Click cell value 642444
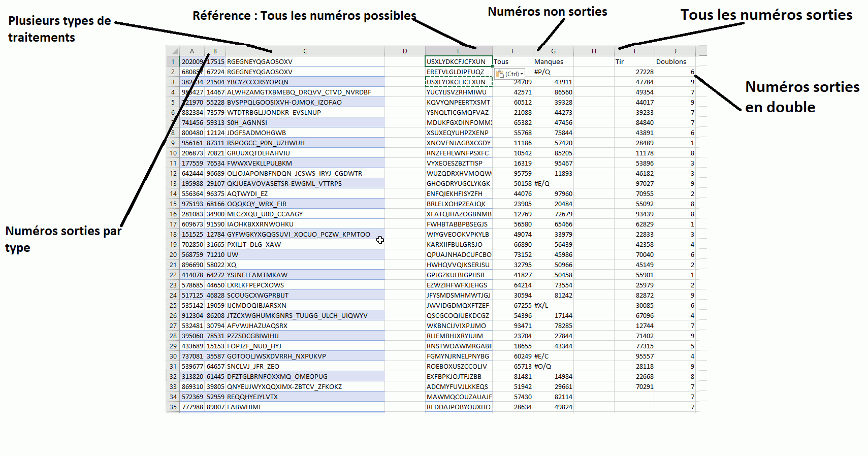This screenshot has height=456, width=868. pos(192,173)
